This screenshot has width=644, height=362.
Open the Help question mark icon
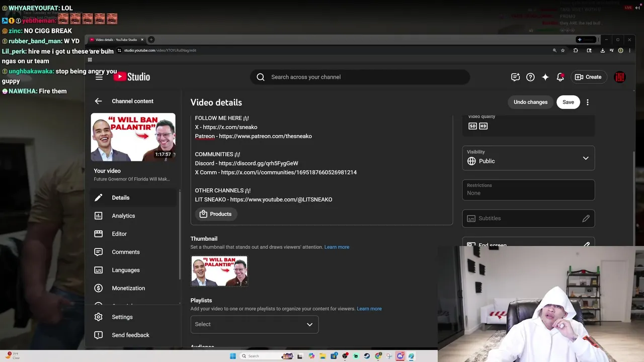(530, 77)
